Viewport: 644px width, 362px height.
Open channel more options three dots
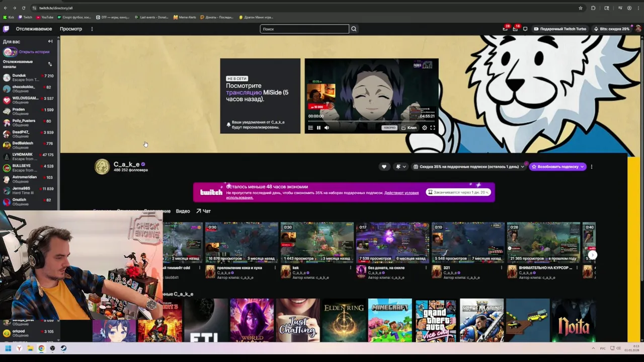click(x=592, y=166)
